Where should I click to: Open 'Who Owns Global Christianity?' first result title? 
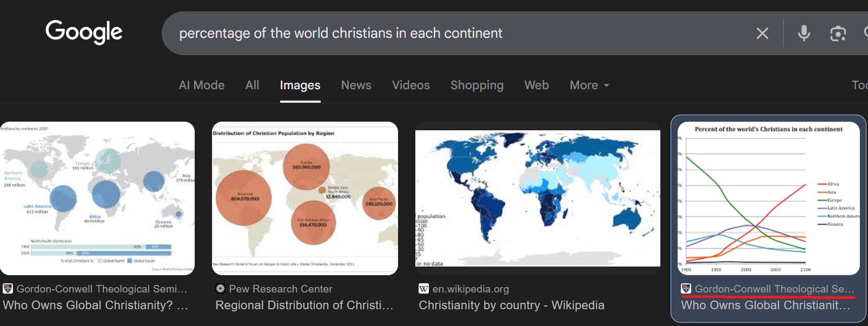tap(95, 305)
